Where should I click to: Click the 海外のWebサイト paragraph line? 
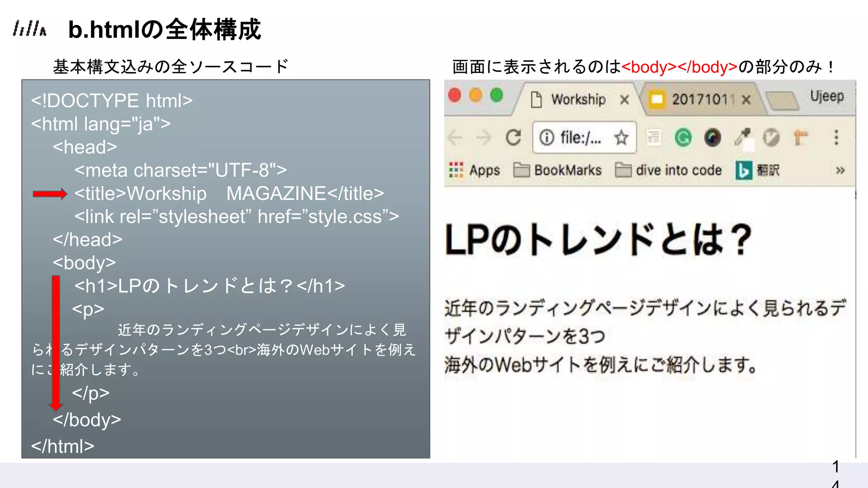[601, 364]
